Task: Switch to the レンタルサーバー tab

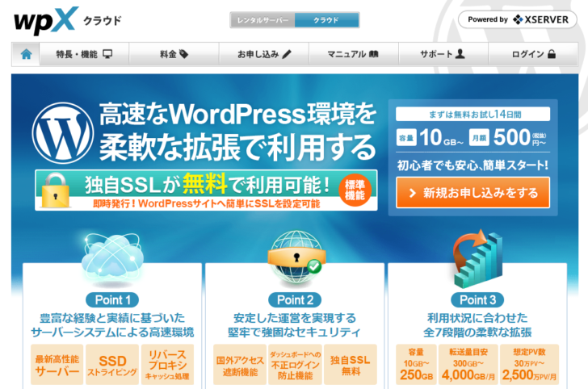Action: click(x=262, y=20)
